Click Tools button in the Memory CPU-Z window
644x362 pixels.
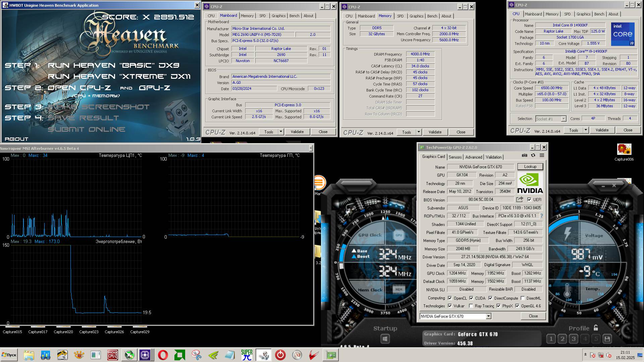point(407,132)
